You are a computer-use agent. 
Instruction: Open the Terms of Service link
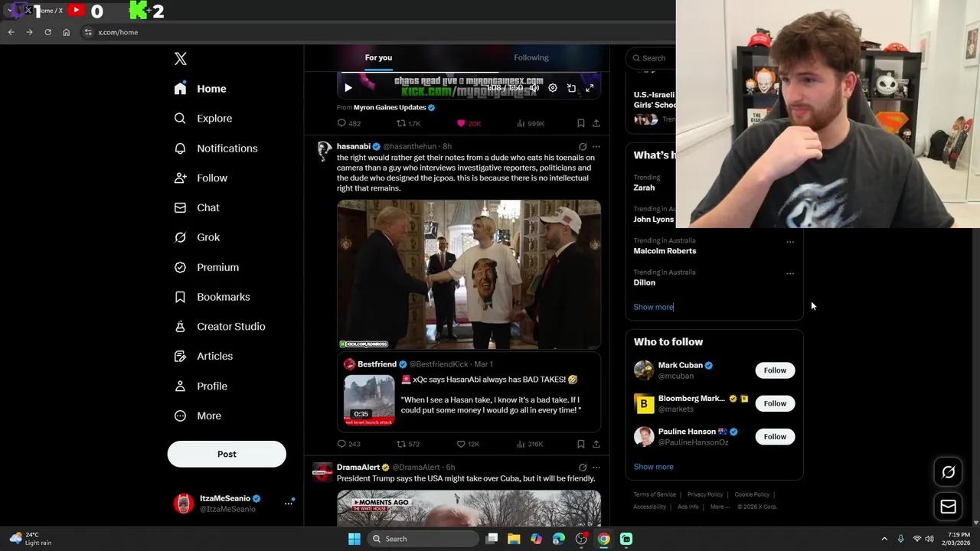tap(655, 494)
